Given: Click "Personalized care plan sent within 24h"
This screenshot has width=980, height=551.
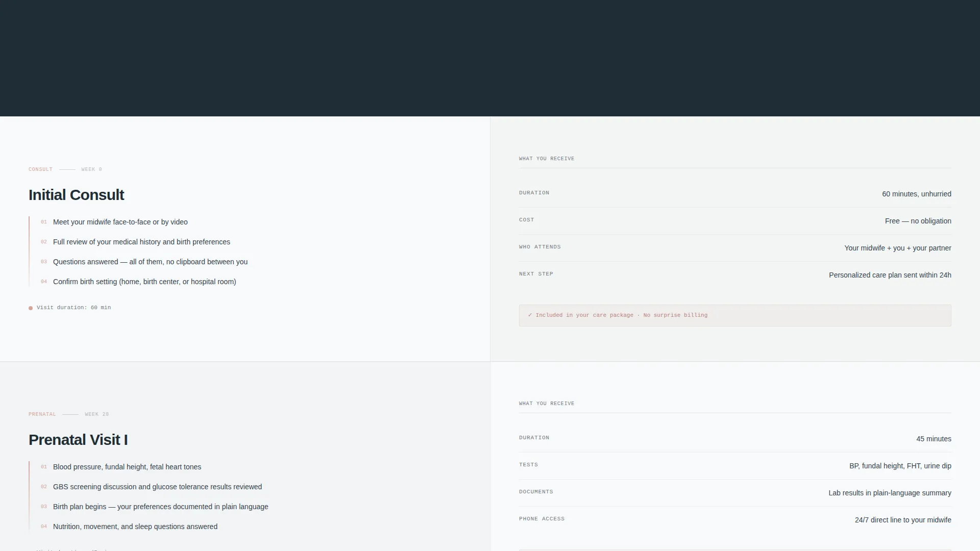Looking at the screenshot, I should click(890, 275).
